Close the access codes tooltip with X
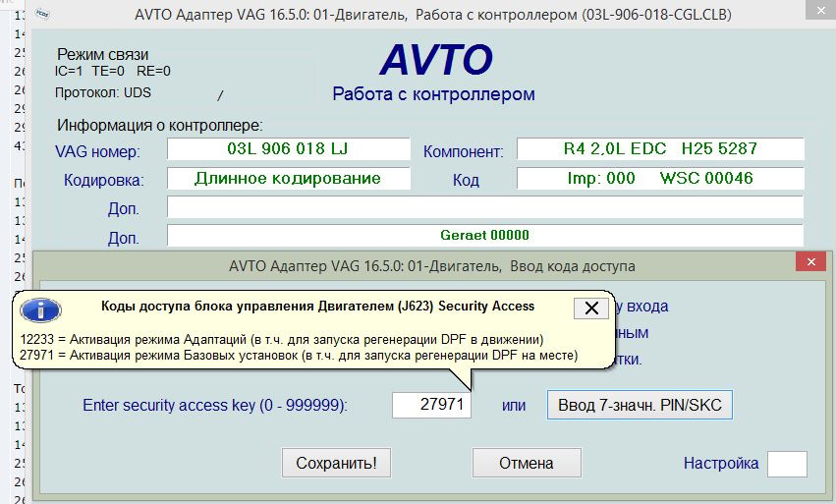 pyautogui.click(x=591, y=308)
